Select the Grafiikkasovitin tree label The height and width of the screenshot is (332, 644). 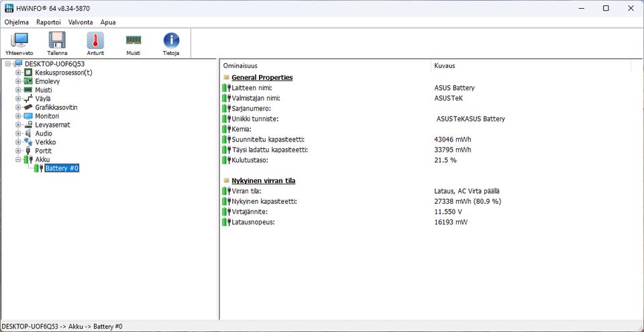pos(56,107)
